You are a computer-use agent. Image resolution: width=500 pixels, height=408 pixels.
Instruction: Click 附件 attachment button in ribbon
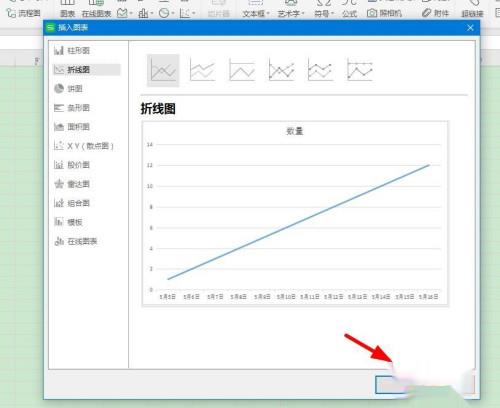[435, 13]
